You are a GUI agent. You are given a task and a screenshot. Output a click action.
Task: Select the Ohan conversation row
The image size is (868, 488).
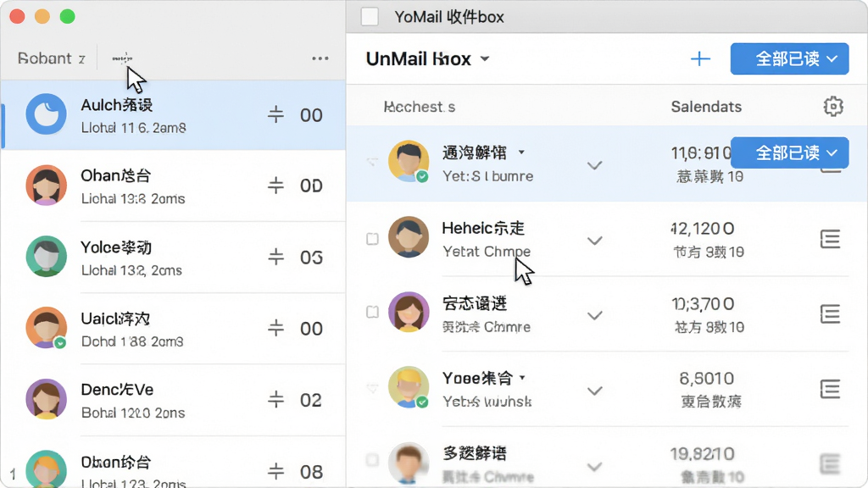tap(173, 186)
